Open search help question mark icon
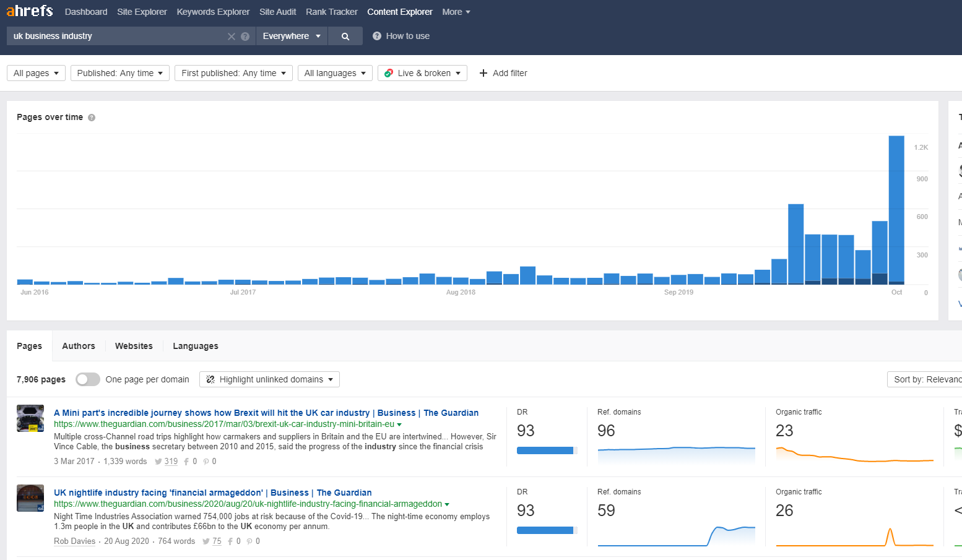962x560 pixels. [x=245, y=37]
